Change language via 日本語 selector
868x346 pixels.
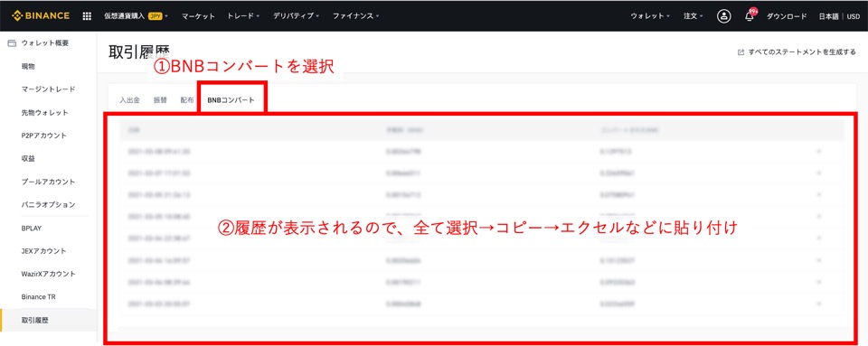coord(829,16)
